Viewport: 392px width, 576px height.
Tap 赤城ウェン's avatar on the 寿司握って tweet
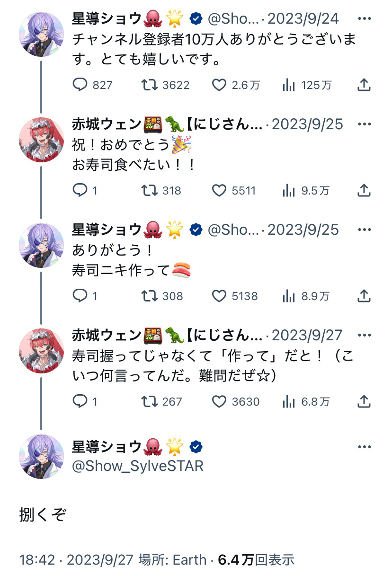click(41, 351)
